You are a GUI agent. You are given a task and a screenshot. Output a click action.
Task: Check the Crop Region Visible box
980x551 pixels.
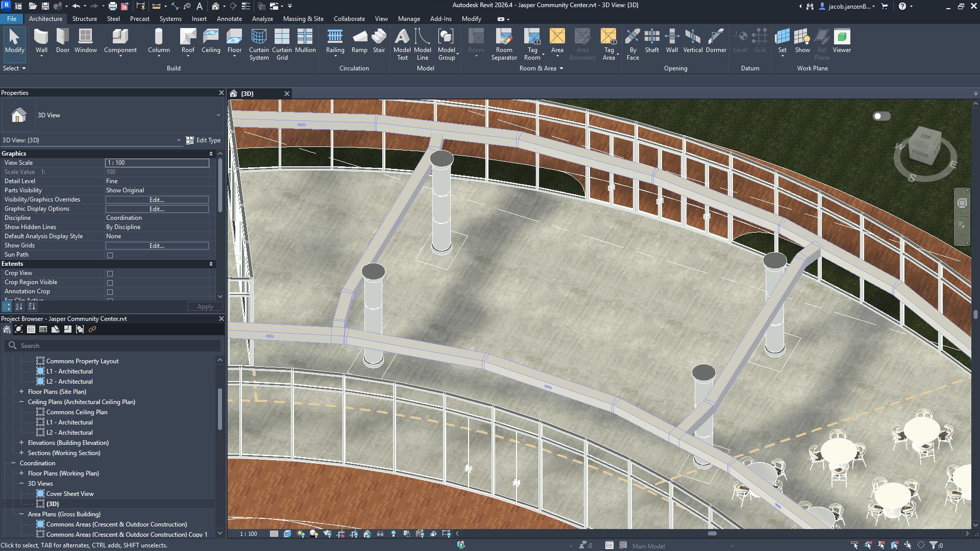click(x=110, y=283)
